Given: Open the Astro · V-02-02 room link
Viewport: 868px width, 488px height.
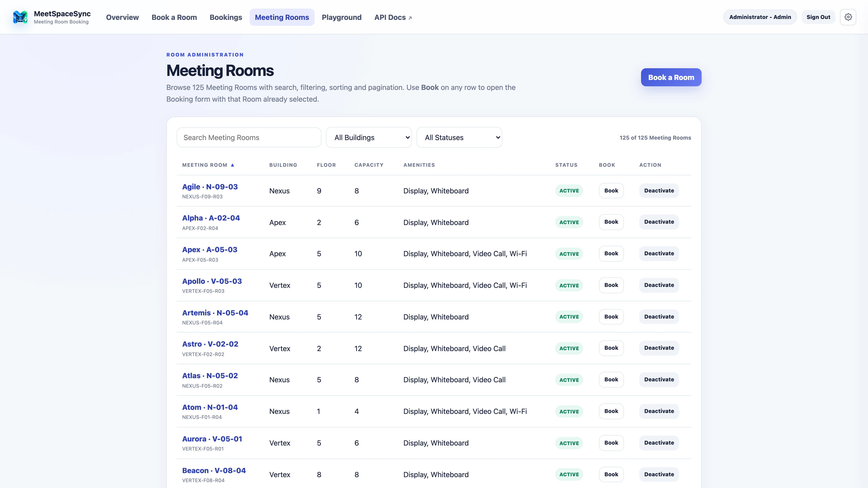Looking at the screenshot, I should click(x=210, y=344).
